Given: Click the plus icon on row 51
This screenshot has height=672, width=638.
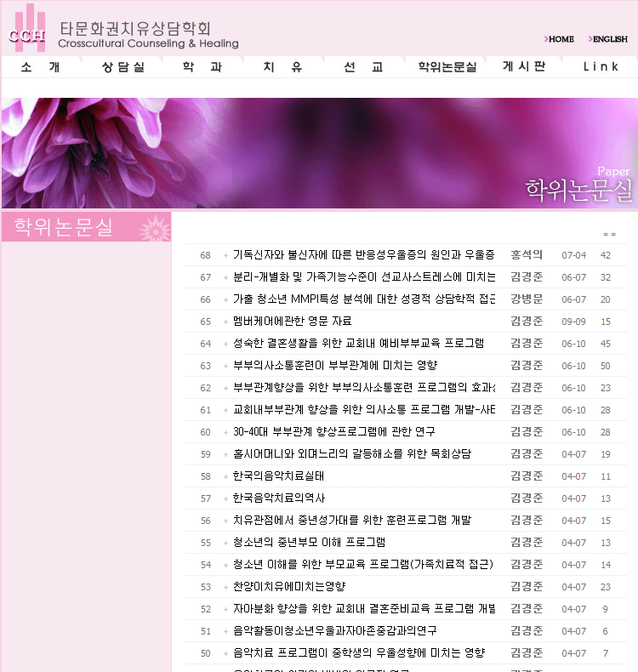Looking at the screenshot, I should 225,632.
